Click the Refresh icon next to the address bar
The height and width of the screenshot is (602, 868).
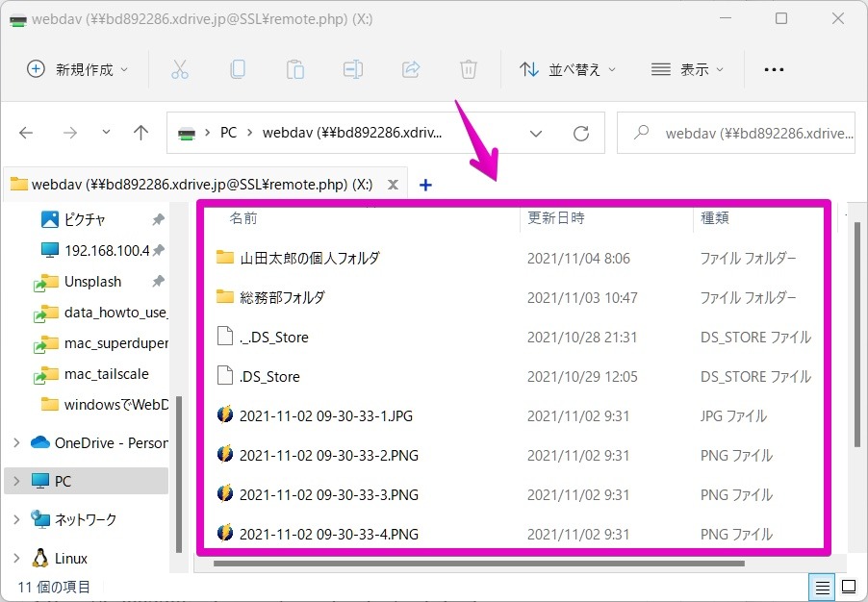tap(581, 133)
